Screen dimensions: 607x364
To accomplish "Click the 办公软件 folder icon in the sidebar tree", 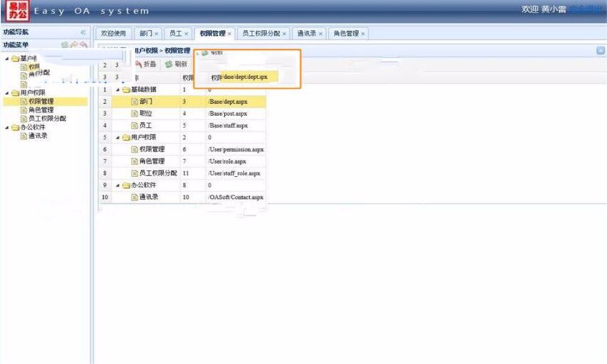I will pyautogui.click(x=16, y=127).
